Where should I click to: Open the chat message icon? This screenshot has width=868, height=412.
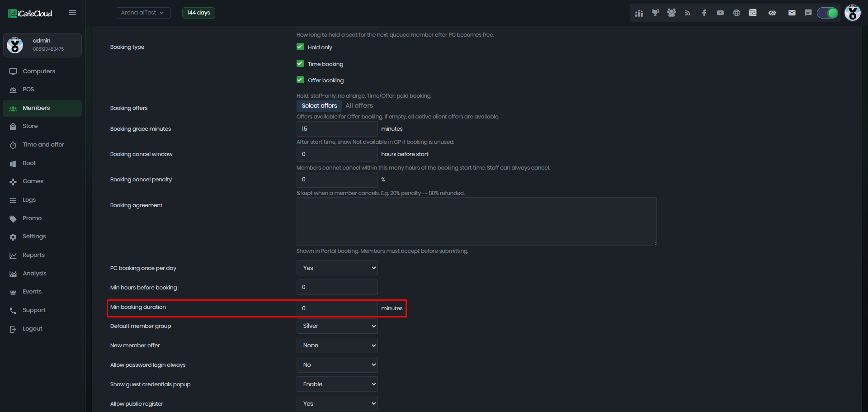pyautogui.click(x=808, y=13)
